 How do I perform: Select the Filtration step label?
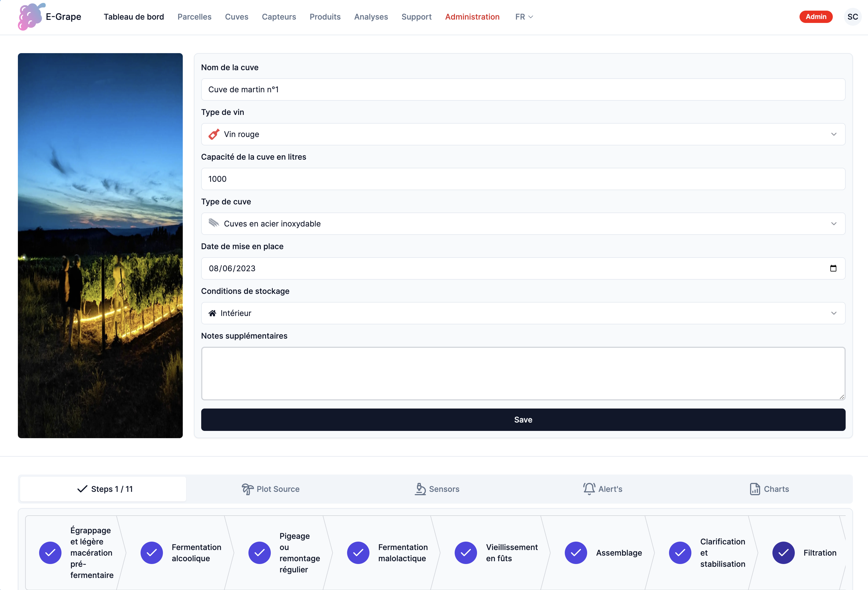pos(820,553)
